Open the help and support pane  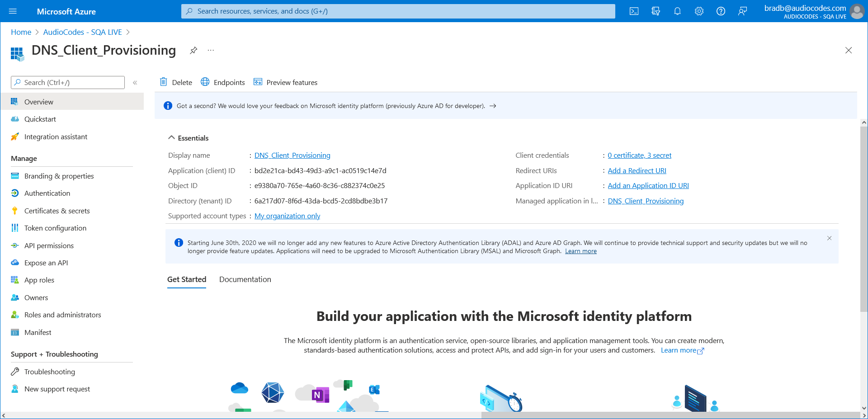pos(721,11)
